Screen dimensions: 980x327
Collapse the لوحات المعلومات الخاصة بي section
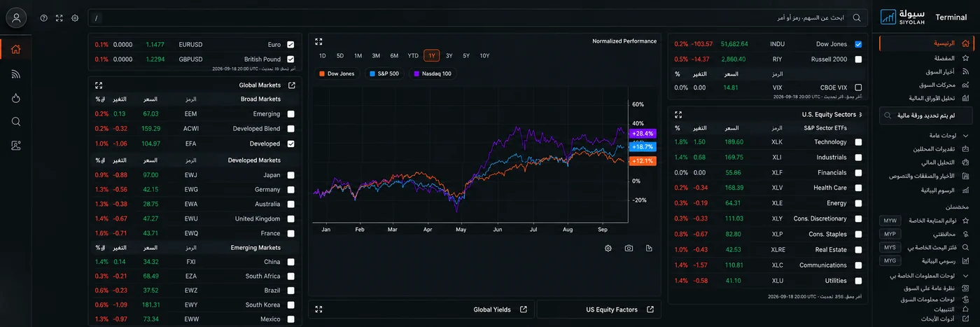pos(966,276)
